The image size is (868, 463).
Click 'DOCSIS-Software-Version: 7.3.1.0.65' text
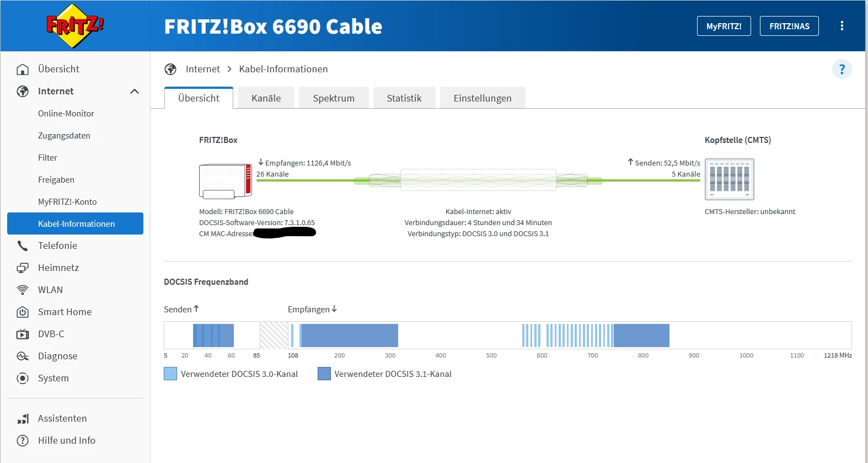click(257, 222)
